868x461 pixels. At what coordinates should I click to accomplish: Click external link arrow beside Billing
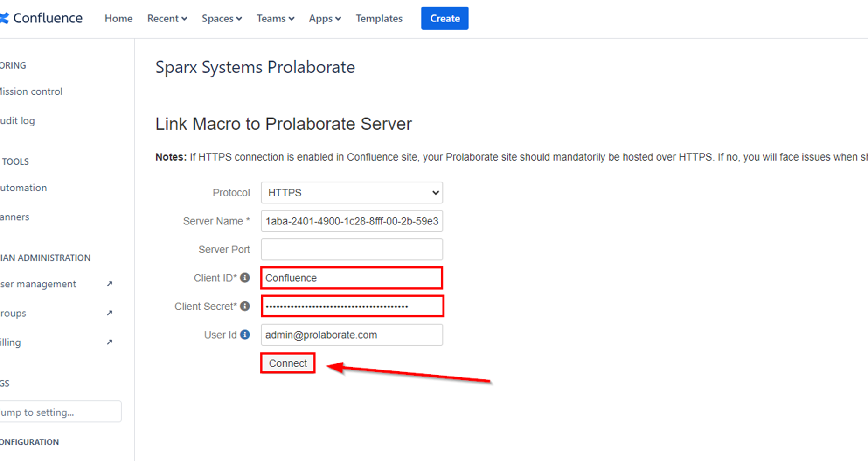pyautogui.click(x=110, y=342)
